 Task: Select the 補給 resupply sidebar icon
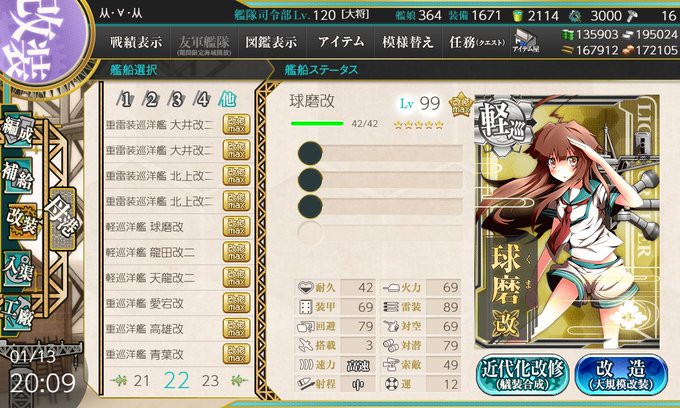point(18,176)
